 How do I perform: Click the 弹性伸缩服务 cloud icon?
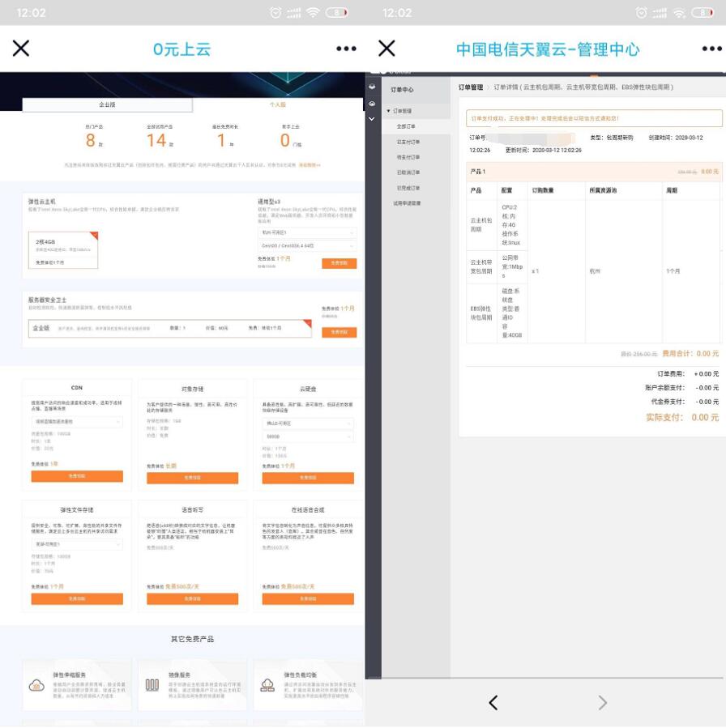coord(37,685)
